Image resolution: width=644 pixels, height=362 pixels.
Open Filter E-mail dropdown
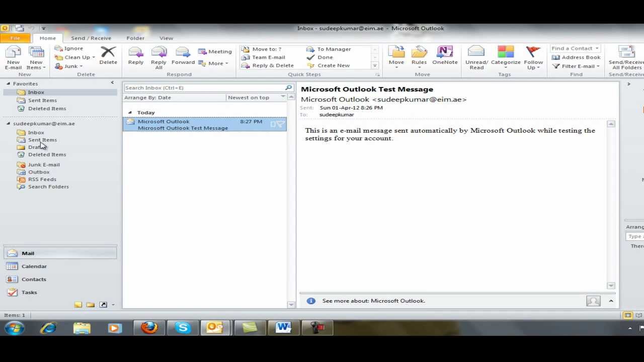coord(576,66)
